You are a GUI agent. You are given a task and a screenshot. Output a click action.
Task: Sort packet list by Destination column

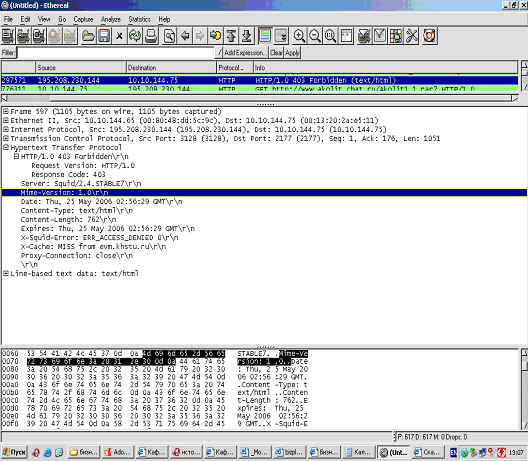(x=171, y=68)
